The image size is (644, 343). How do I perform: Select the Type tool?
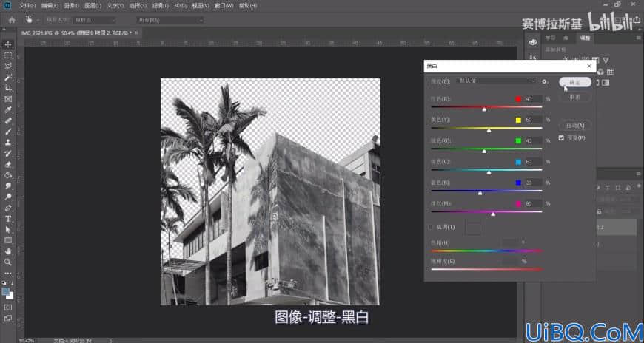point(8,219)
